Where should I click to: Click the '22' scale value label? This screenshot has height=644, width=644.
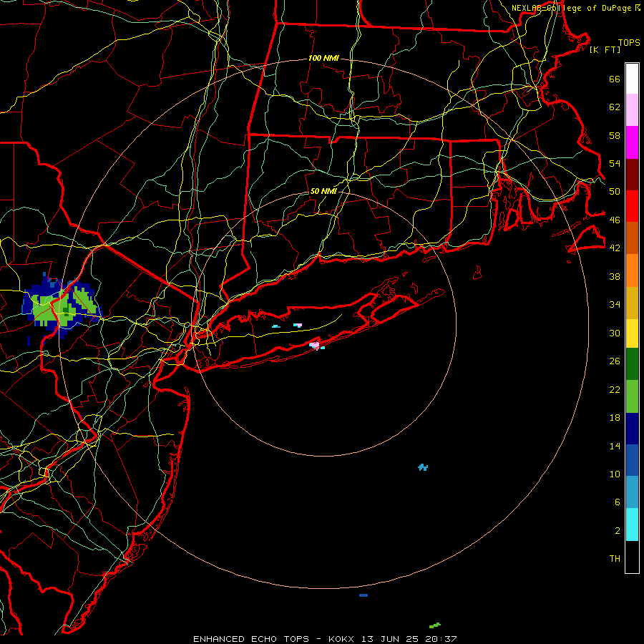coord(615,390)
